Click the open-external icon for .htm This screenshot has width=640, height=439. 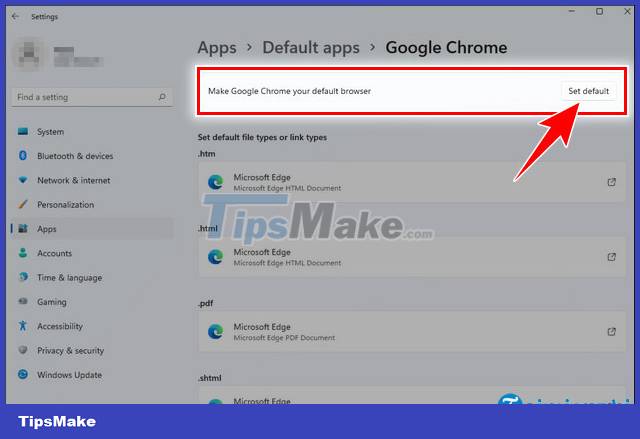(x=611, y=182)
